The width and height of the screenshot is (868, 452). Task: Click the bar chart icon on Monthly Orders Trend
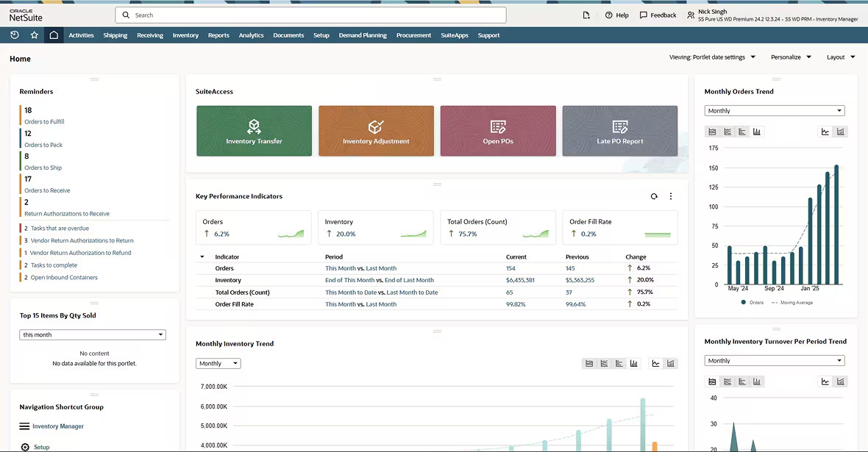(x=757, y=131)
